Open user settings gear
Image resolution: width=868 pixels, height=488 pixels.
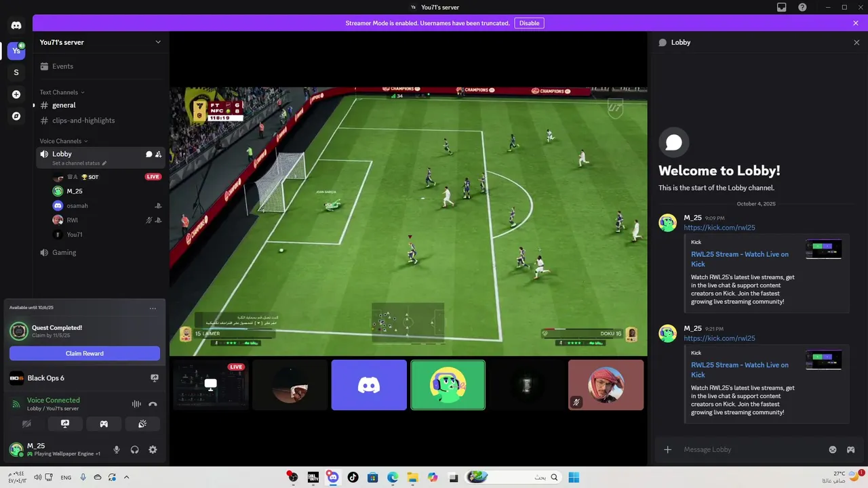point(153,449)
